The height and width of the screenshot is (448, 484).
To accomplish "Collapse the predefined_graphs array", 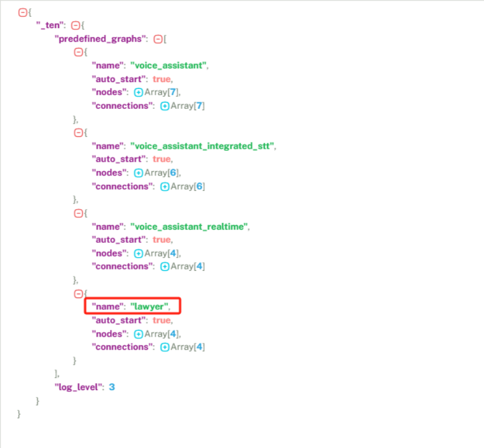I will point(158,39).
